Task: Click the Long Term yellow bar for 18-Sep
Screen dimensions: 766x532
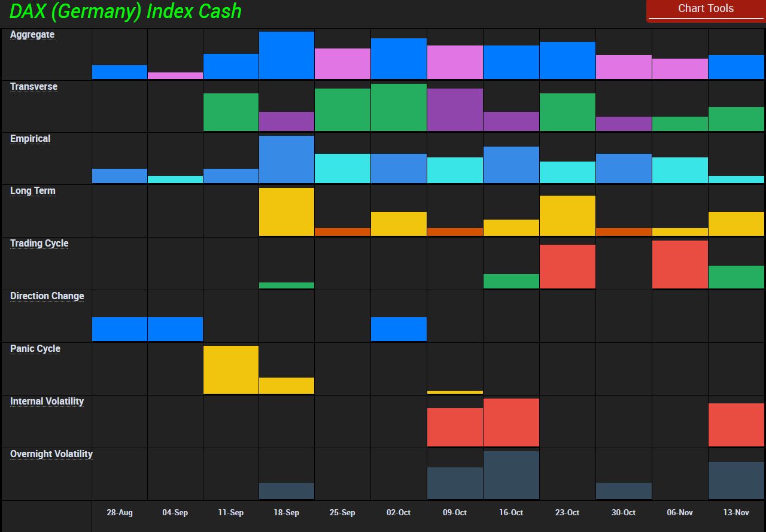Action: [287, 212]
